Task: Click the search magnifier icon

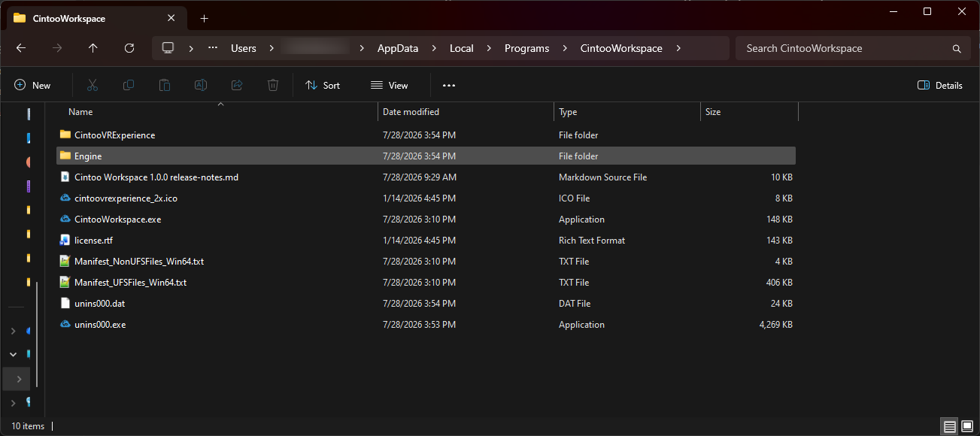Action: (x=957, y=48)
